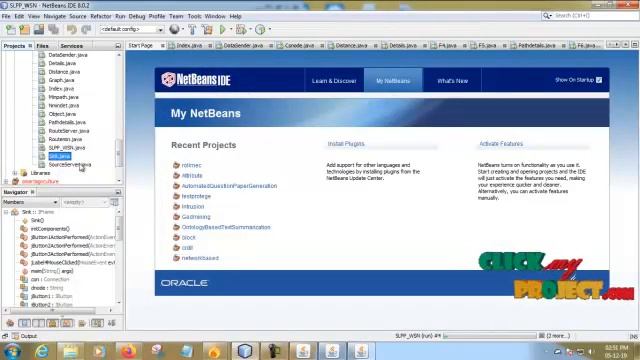The image size is (640, 360).
Task: Open the DataSender.java editor tab
Action: pos(243,45)
